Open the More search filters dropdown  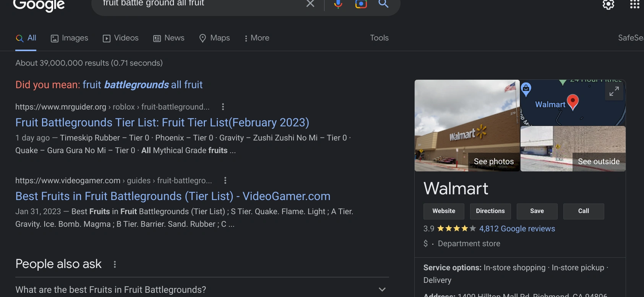coord(257,38)
